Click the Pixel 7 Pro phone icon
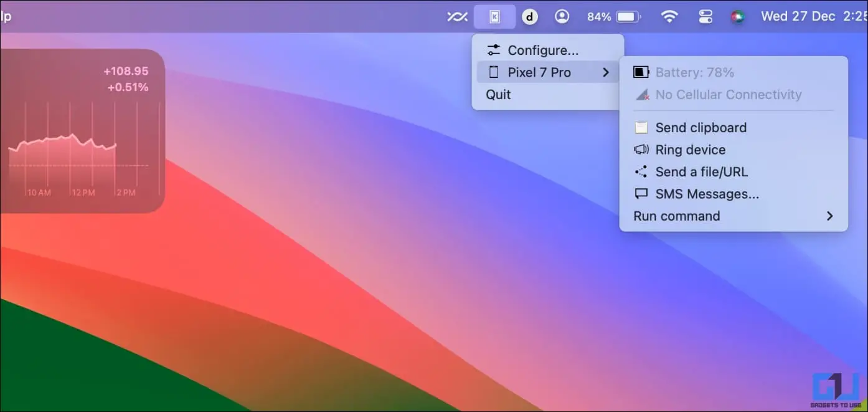Viewport: 868px width, 412px height. pos(494,72)
